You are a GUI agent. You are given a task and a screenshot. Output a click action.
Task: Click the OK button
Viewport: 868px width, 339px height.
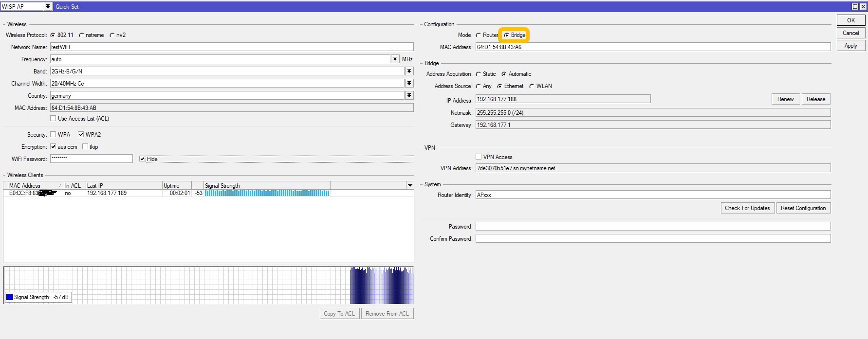(851, 20)
